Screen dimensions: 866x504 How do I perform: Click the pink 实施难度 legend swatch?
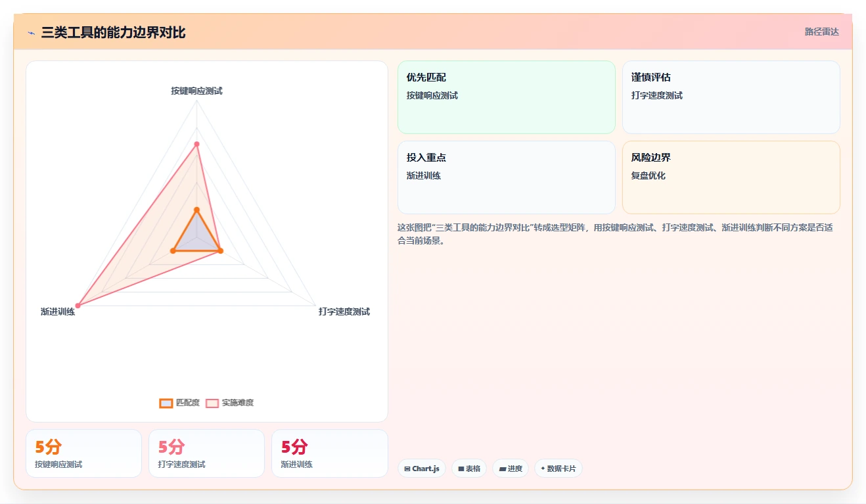point(212,403)
